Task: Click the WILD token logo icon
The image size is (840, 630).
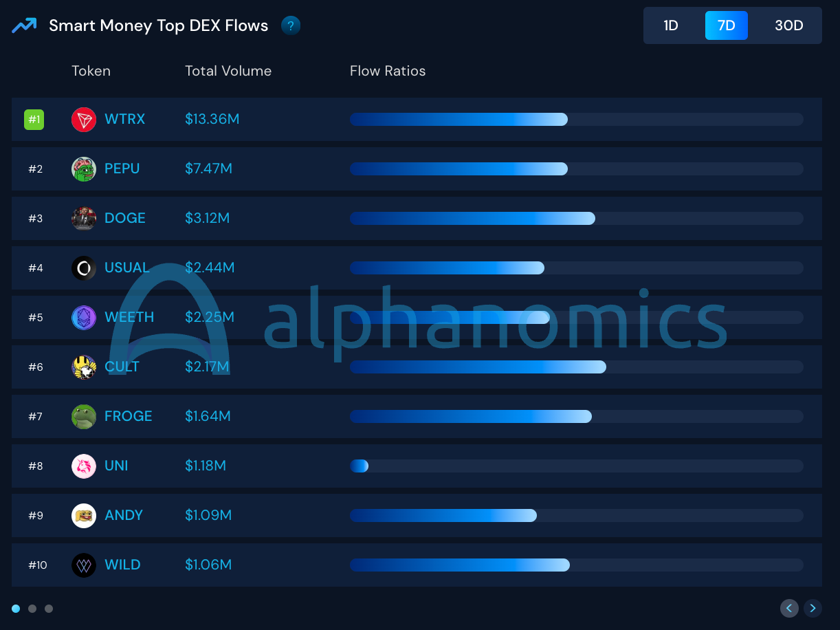Action: tap(84, 565)
